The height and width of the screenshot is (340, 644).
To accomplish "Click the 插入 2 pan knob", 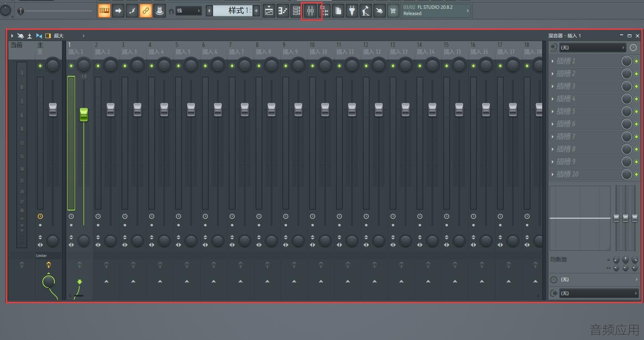I will [x=111, y=65].
